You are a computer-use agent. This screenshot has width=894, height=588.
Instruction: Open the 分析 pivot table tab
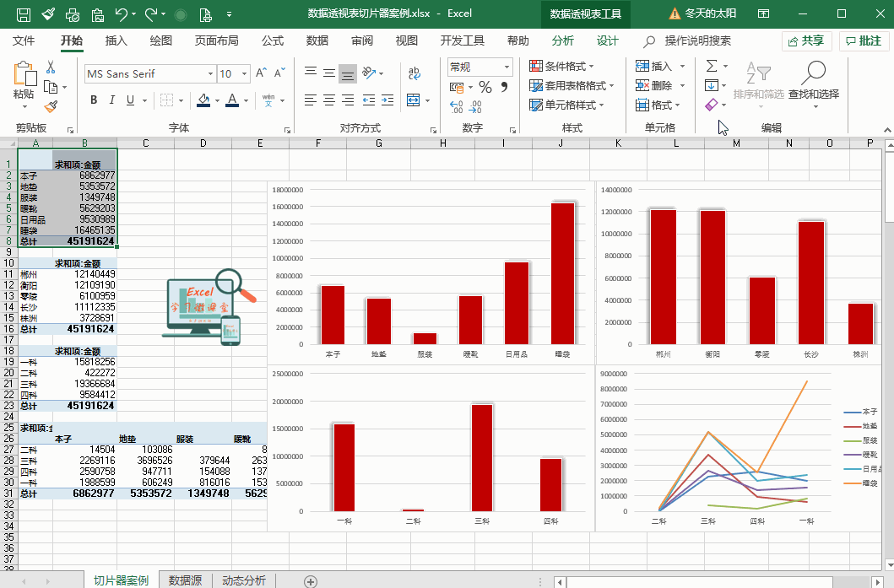[563, 40]
